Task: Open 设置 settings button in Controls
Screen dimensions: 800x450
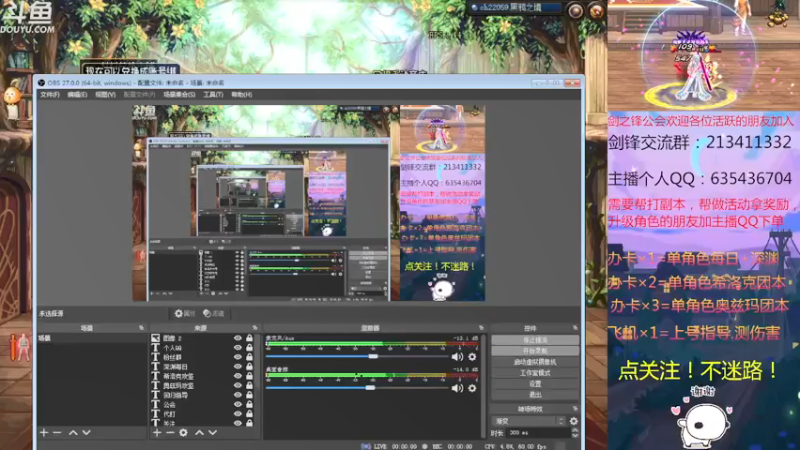Action: pyautogui.click(x=535, y=384)
